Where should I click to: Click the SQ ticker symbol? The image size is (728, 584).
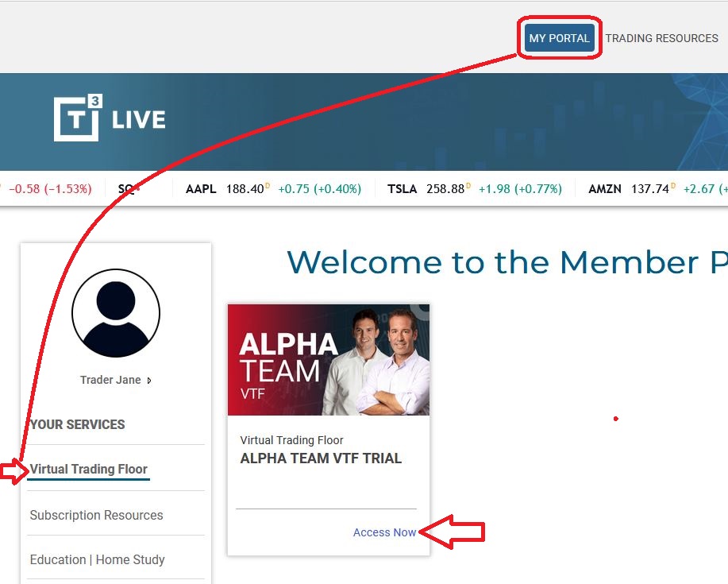click(x=126, y=189)
